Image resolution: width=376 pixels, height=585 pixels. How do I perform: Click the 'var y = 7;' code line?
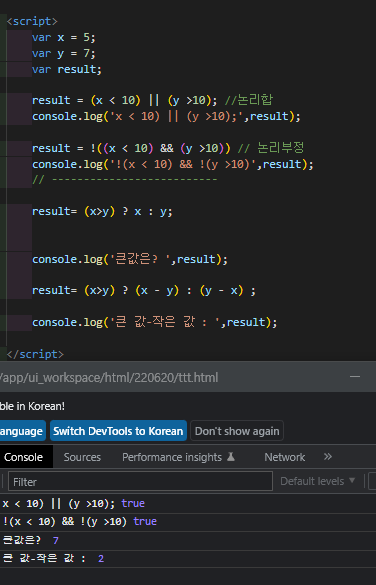(64, 53)
